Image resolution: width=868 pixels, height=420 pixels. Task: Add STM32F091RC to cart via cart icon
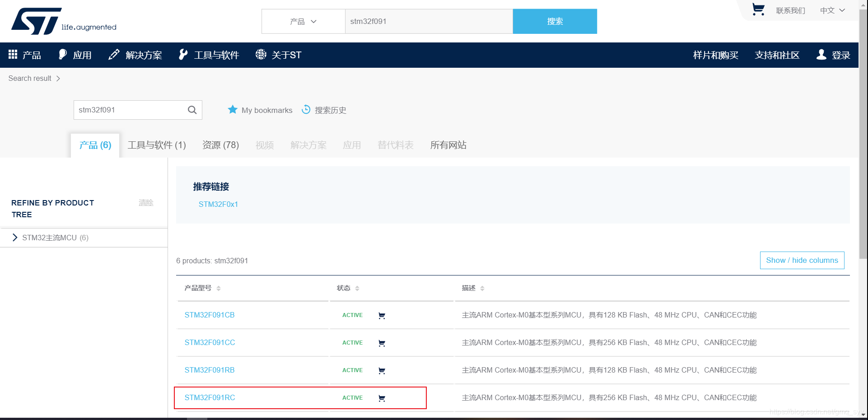pos(382,398)
